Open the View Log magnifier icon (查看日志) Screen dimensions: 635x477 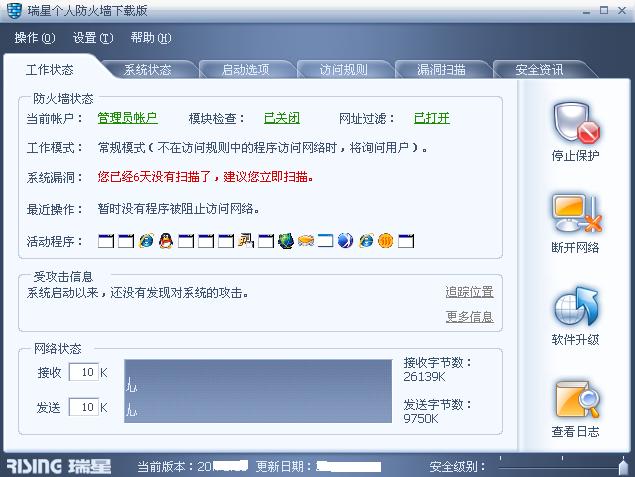577,400
